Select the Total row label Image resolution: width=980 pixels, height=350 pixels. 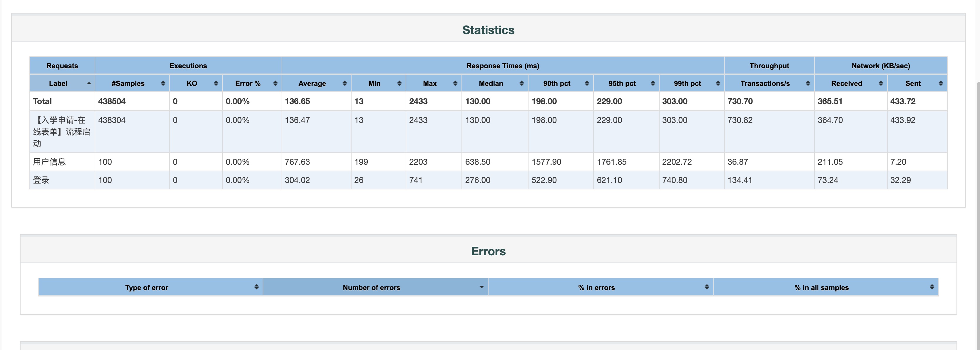click(x=42, y=101)
